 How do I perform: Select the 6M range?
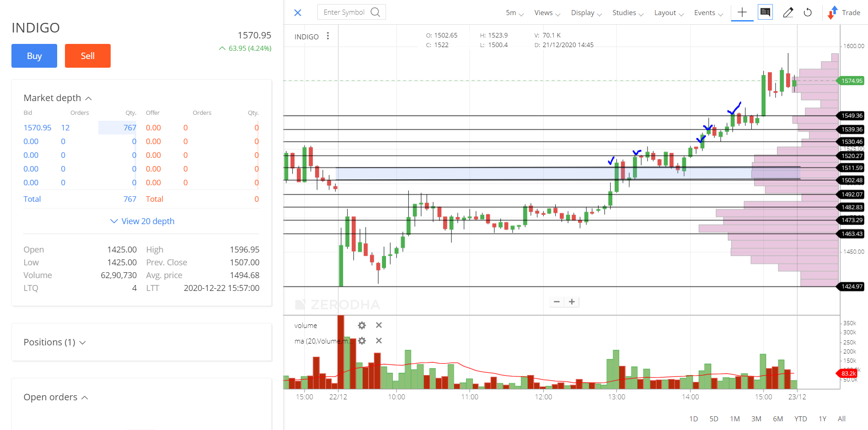tap(778, 419)
